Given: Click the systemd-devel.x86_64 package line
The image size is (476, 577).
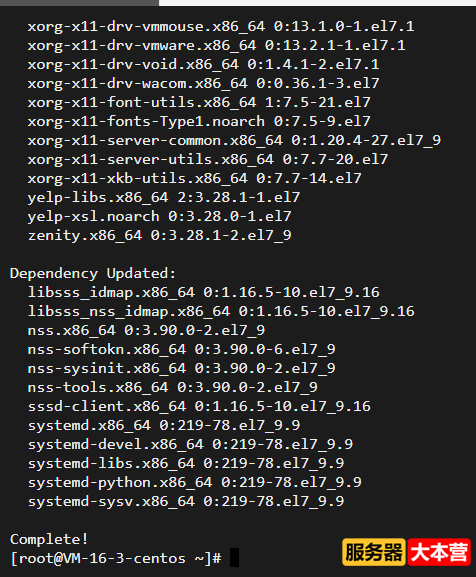Looking at the screenshot, I should 190,444.
